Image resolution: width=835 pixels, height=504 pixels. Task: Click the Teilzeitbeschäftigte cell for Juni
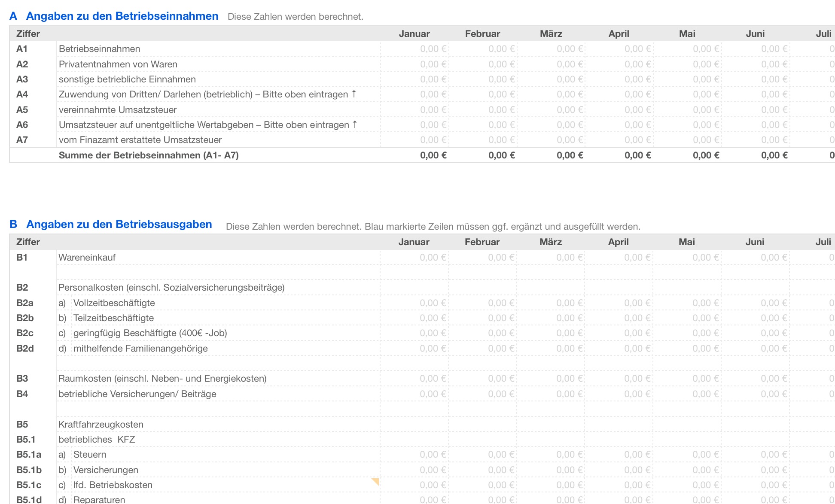(774, 318)
